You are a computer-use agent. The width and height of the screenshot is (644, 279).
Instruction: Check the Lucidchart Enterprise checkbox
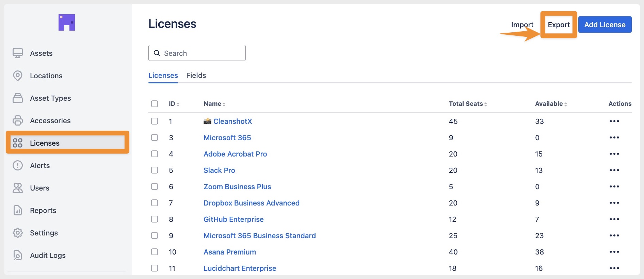coord(155,268)
